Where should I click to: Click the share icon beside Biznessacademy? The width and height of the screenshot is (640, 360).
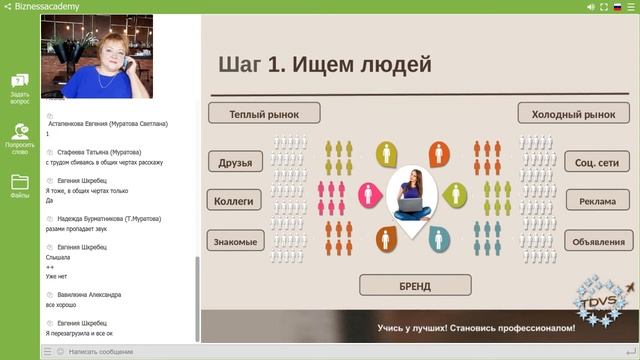pyautogui.click(x=7, y=7)
